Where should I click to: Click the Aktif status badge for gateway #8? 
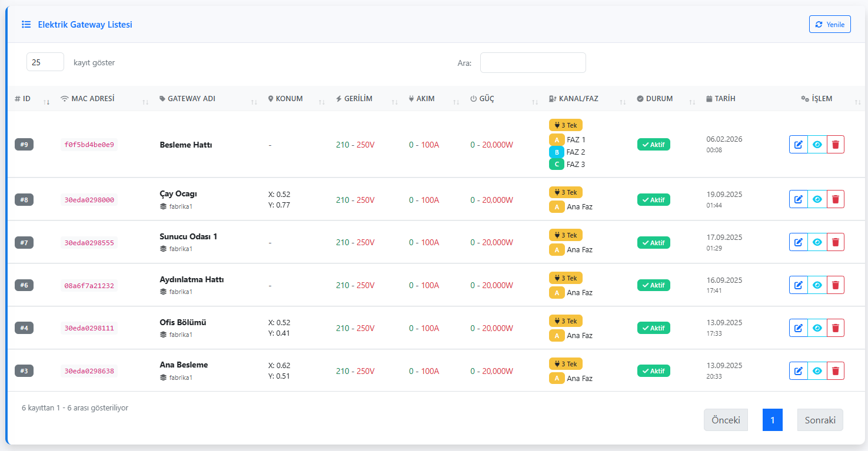(654, 199)
